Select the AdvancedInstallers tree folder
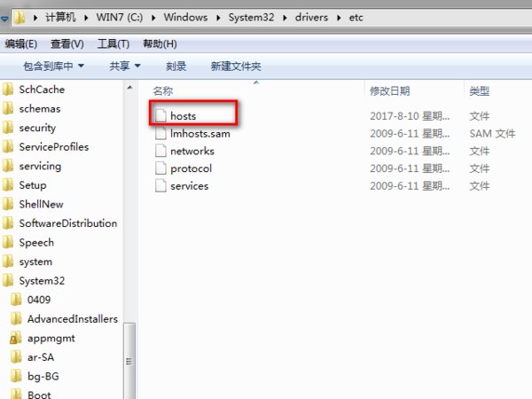 click(73, 319)
